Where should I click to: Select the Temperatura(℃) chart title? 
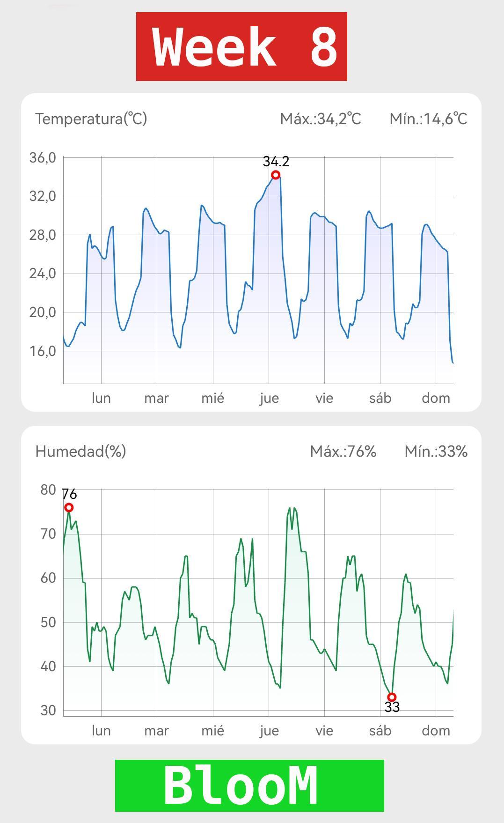point(91,119)
